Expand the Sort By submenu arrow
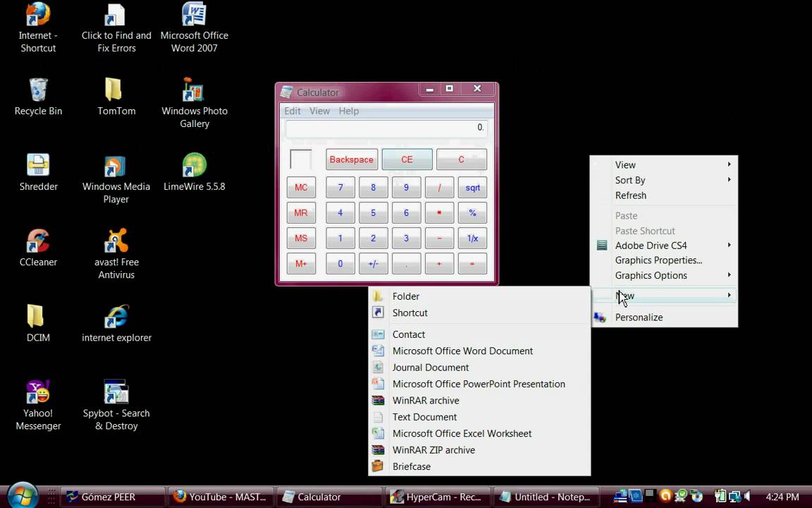Viewport: 812px width, 508px height. pyautogui.click(x=729, y=179)
